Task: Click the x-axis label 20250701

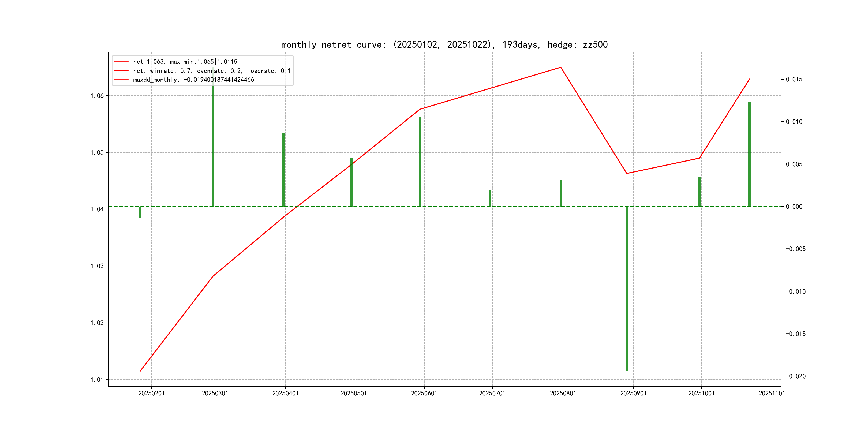Action: coord(492,393)
